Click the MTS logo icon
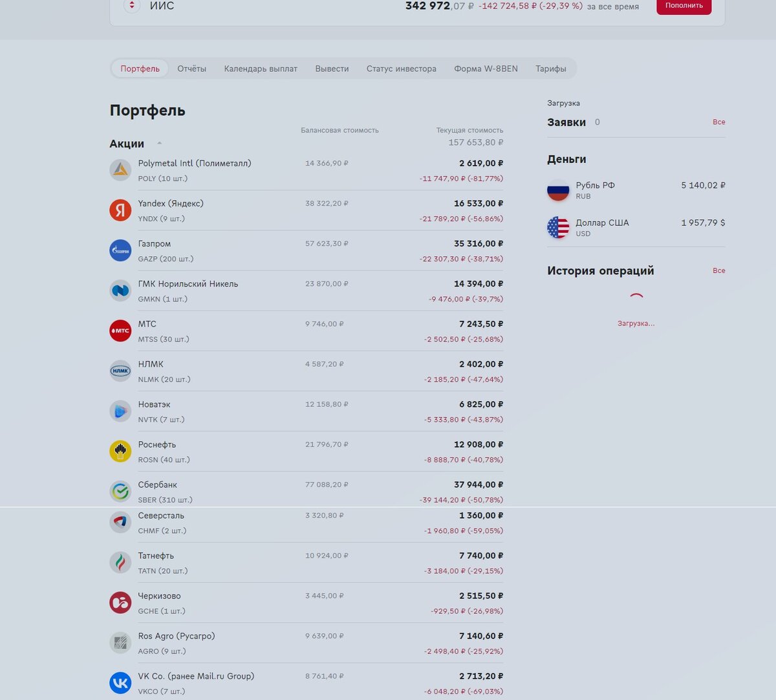This screenshot has width=776, height=700. [x=120, y=331]
